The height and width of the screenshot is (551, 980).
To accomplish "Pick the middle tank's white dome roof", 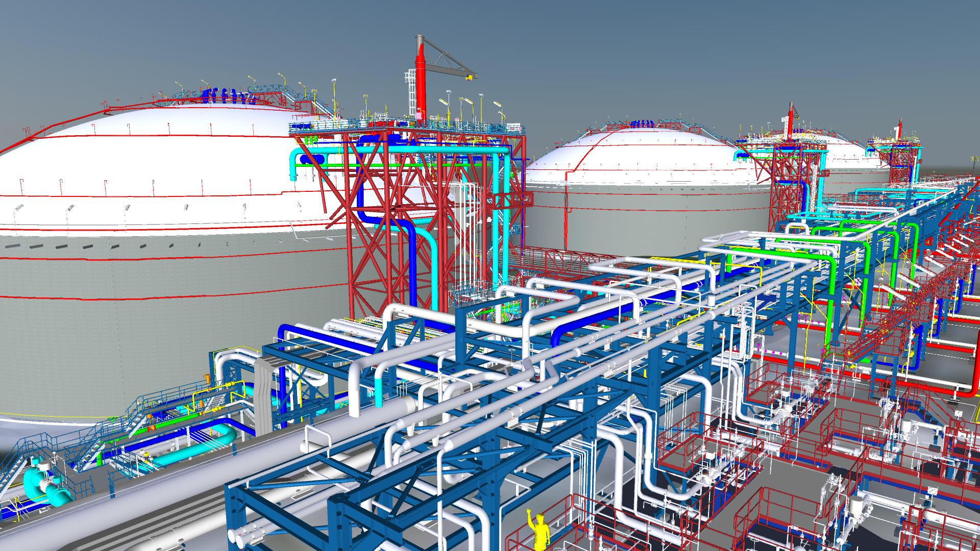I will pos(643,157).
